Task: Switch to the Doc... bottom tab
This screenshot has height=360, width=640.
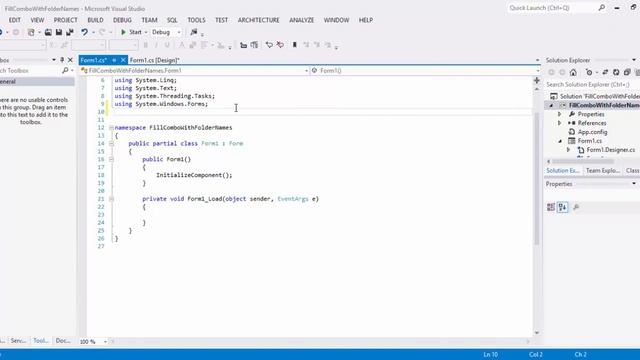Action: tap(63, 340)
